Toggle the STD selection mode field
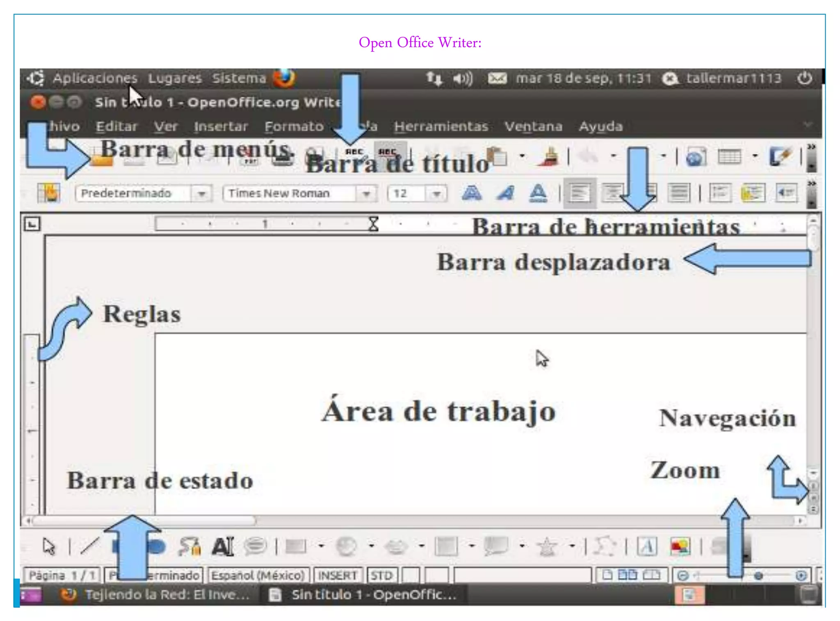This screenshot has height=621, width=840. (x=382, y=575)
